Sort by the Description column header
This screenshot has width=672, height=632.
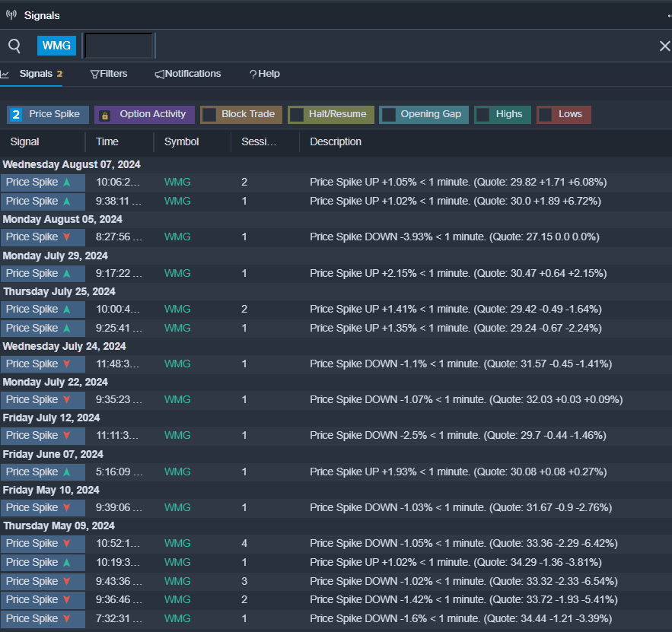click(336, 141)
